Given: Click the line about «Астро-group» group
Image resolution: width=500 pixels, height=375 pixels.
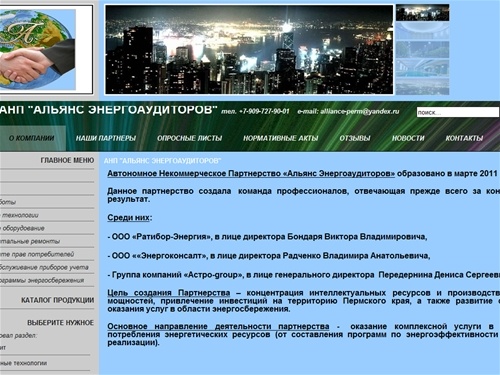Looking at the screenshot, I should point(304,275).
